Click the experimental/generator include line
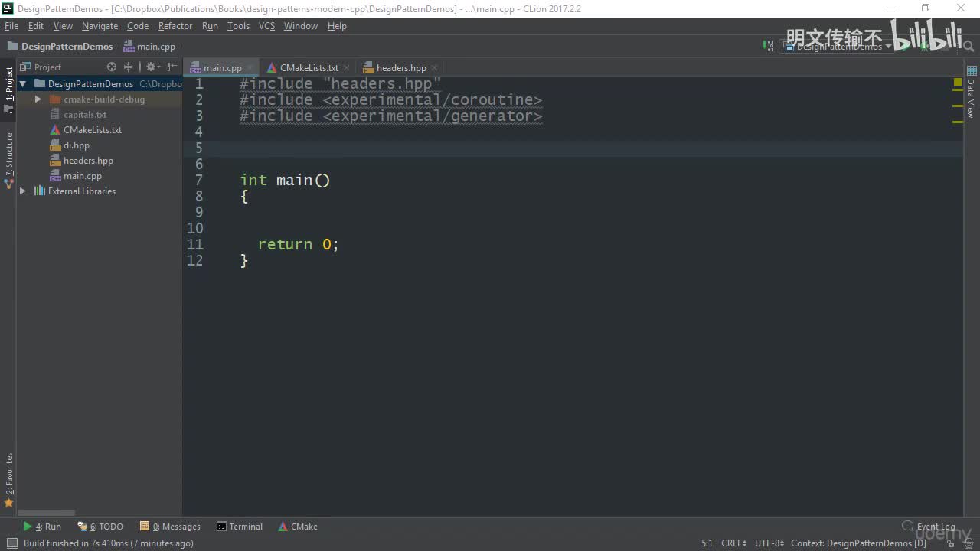The height and width of the screenshot is (551, 980). click(x=390, y=116)
